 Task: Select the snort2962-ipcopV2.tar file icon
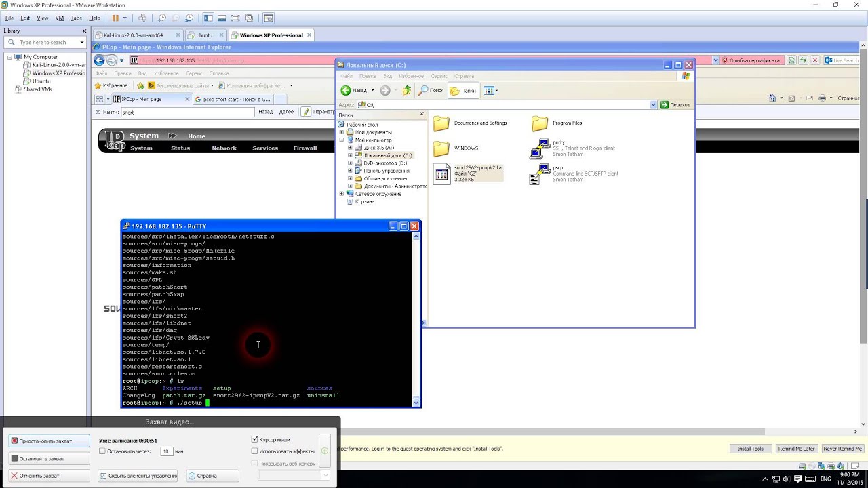click(441, 174)
